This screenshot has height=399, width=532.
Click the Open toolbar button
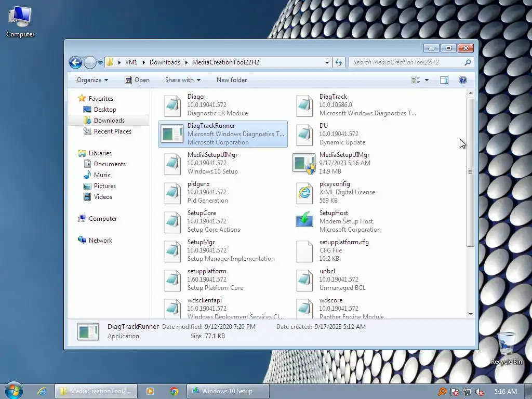(137, 80)
